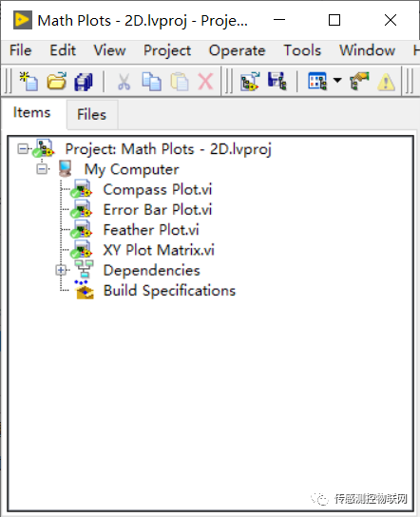
Task: Select the 'Feather Plot.vi' label
Action: pyautogui.click(x=151, y=230)
